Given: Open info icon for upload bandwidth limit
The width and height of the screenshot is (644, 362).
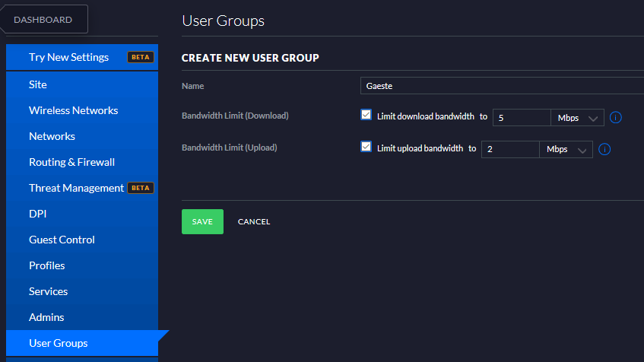Looking at the screenshot, I should (604, 149).
